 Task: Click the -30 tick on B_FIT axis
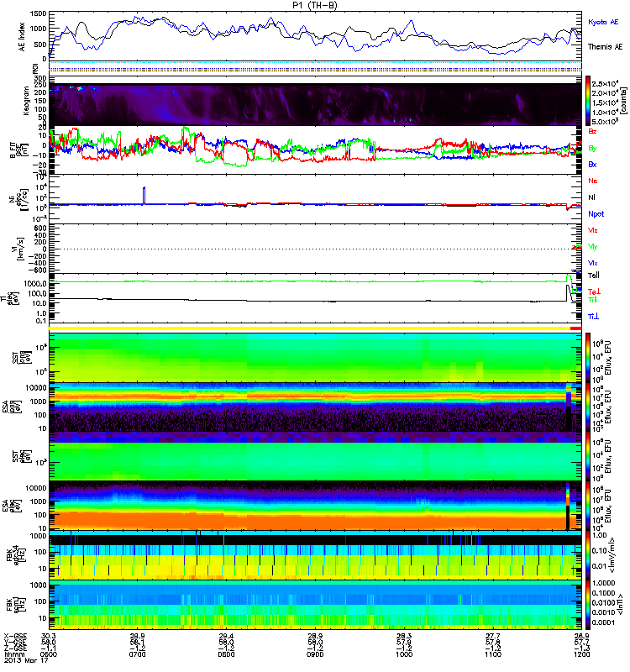[41, 171]
